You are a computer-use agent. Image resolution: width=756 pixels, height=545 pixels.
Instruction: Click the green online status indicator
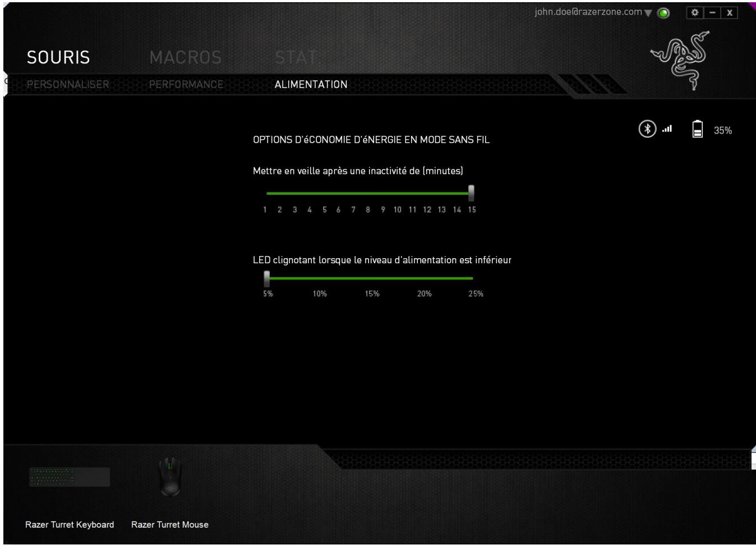[663, 13]
